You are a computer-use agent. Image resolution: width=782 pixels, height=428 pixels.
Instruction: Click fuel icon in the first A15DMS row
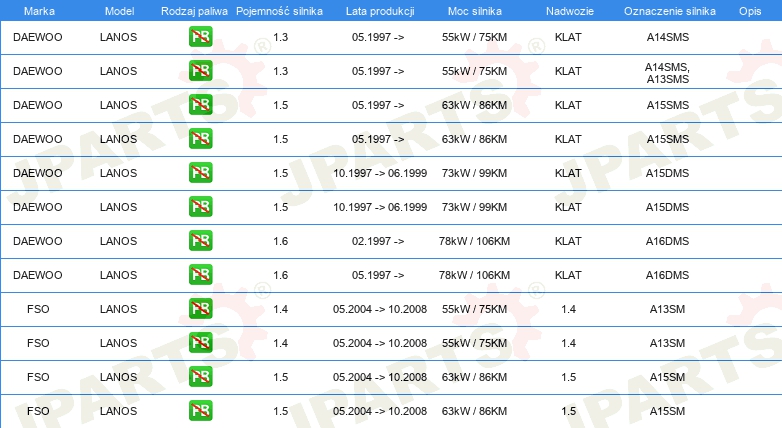click(200, 173)
